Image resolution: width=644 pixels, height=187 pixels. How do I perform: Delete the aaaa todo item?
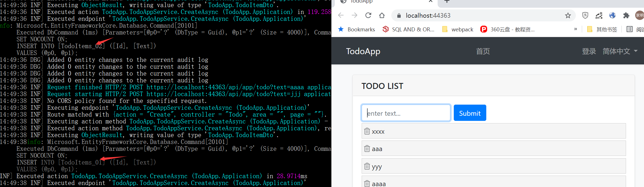click(367, 184)
